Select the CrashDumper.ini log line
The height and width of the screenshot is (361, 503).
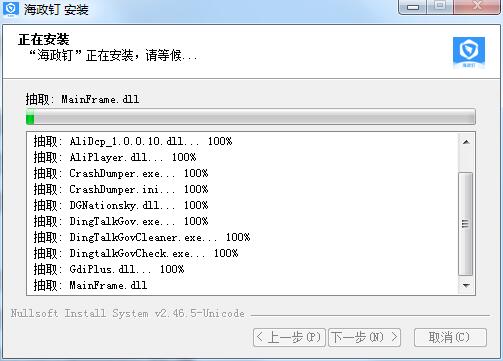coord(121,189)
